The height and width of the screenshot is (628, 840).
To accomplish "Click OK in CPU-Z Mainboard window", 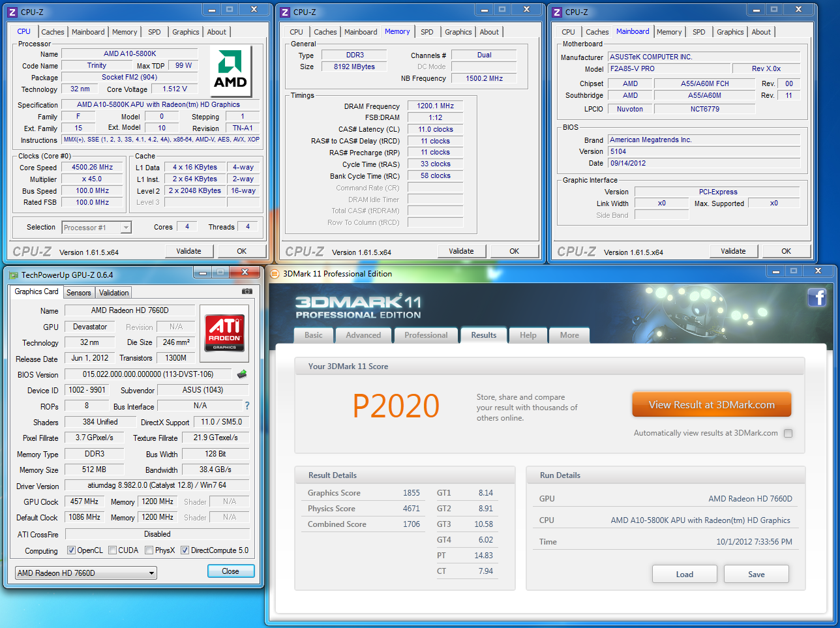I will click(x=787, y=251).
